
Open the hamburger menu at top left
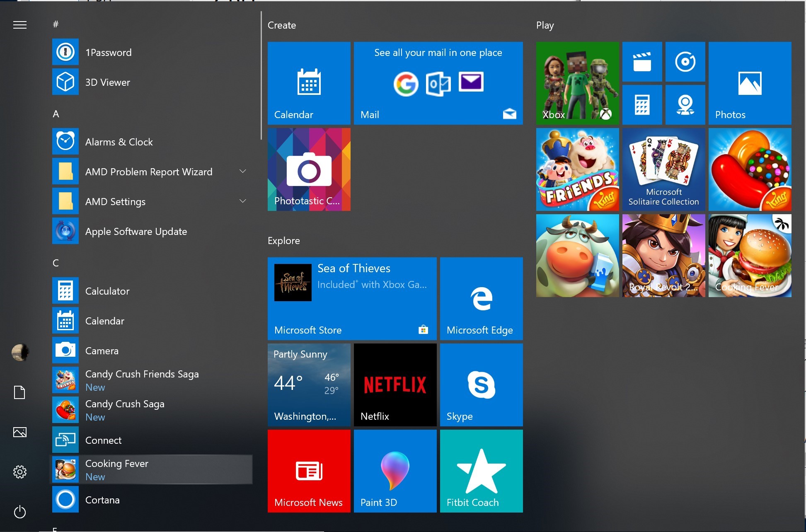click(20, 25)
